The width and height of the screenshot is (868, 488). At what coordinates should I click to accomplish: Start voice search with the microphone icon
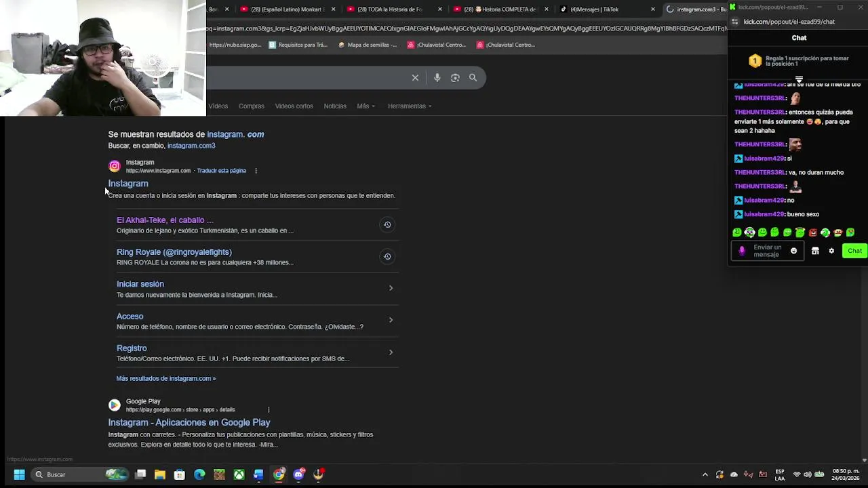click(x=437, y=78)
